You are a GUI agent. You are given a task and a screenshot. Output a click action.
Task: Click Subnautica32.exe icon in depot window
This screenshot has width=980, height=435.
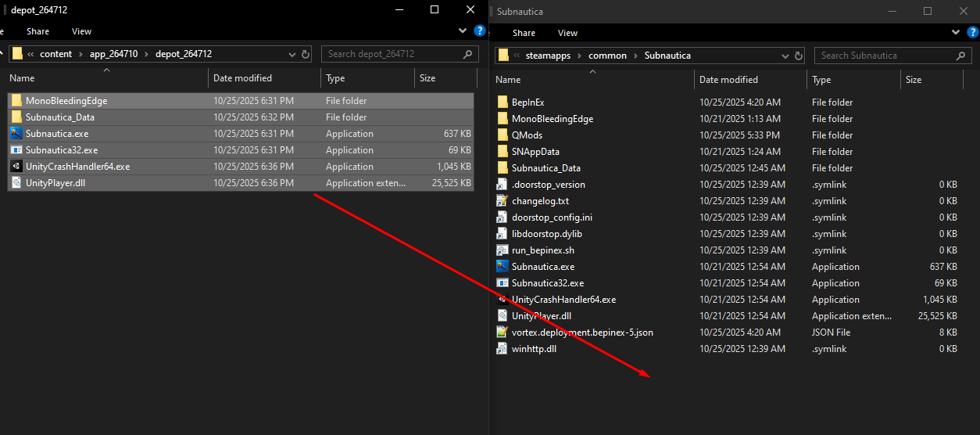pyautogui.click(x=16, y=150)
